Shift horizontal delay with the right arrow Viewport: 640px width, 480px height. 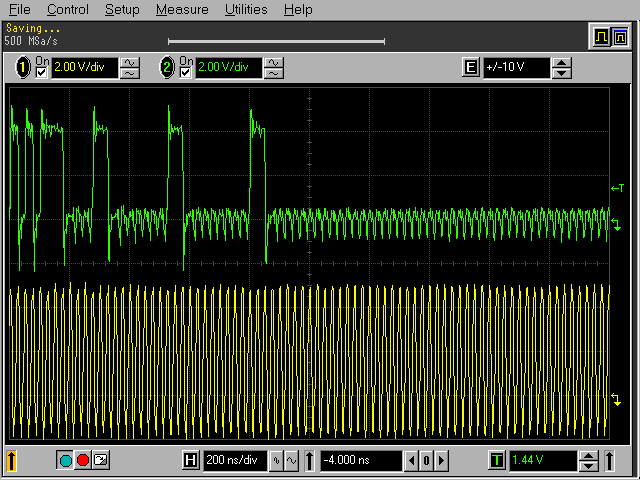(x=441, y=461)
